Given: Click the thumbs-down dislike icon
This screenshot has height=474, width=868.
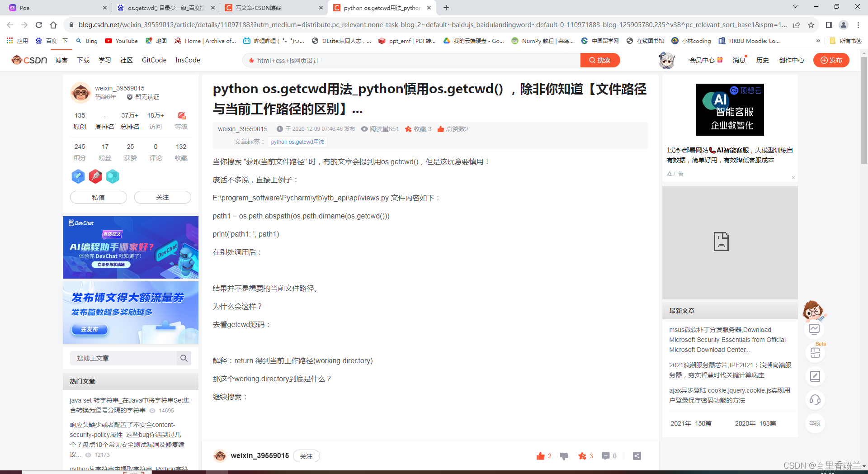Looking at the screenshot, I should click(563, 456).
